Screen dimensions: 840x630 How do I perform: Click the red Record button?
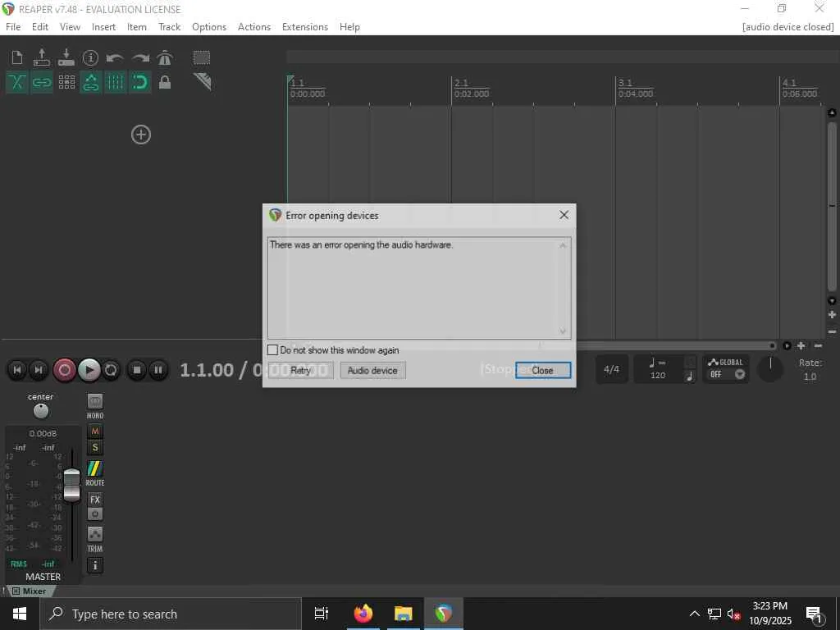click(x=65, y=370)
